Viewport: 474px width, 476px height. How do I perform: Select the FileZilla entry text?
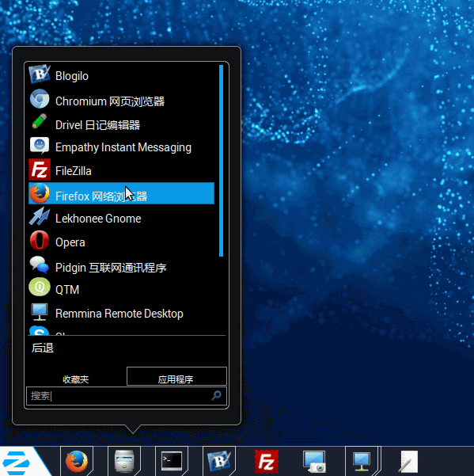tap(74, 171)
